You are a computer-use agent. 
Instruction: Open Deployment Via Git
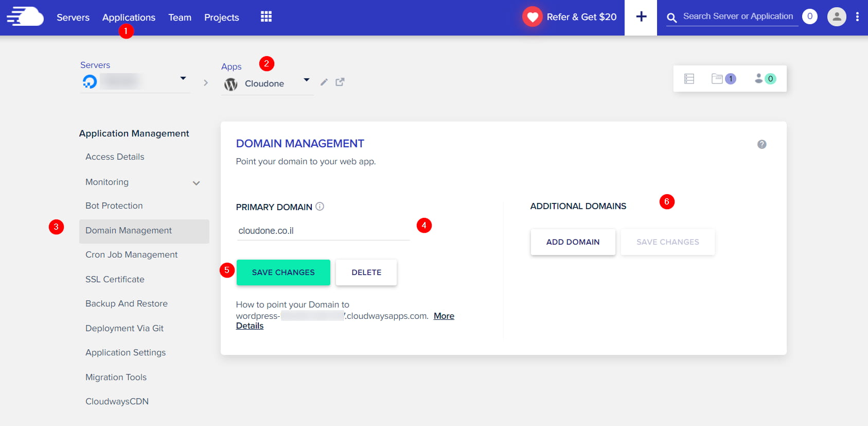(x=125, y=328)
